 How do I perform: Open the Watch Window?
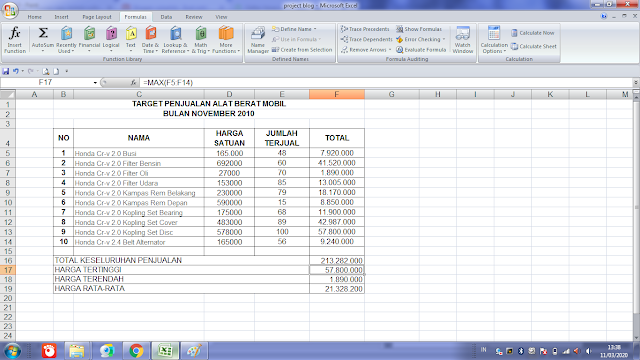[462, 40]
